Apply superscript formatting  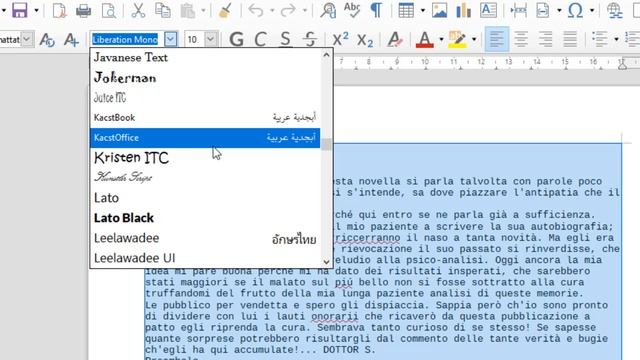pos(340,40)
